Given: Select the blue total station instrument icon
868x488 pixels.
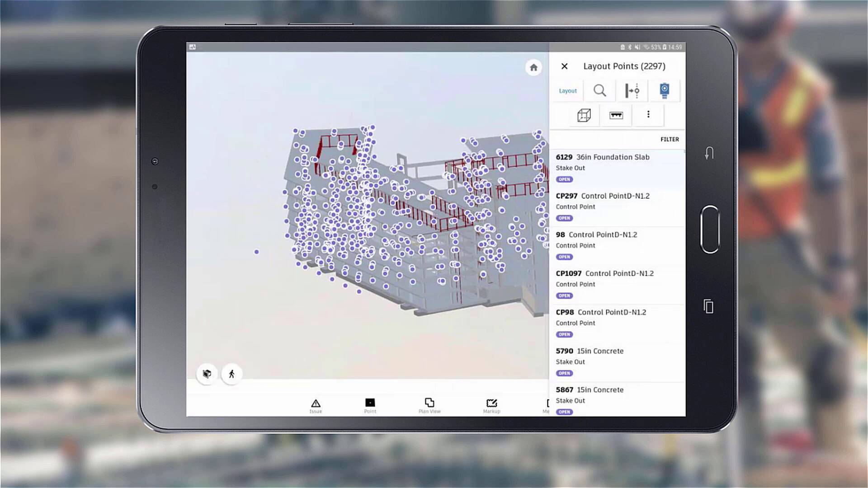Looking at the screenshot, I should click(x=664, y=90).
